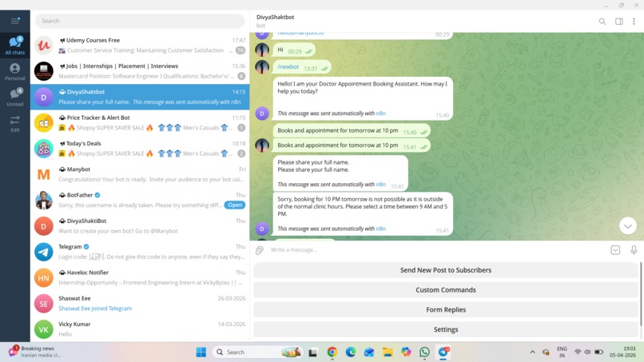The image size is (644, 362).
Task: Open the Breaking news widget
Action: pyautogui.click(x=36, y=352)
